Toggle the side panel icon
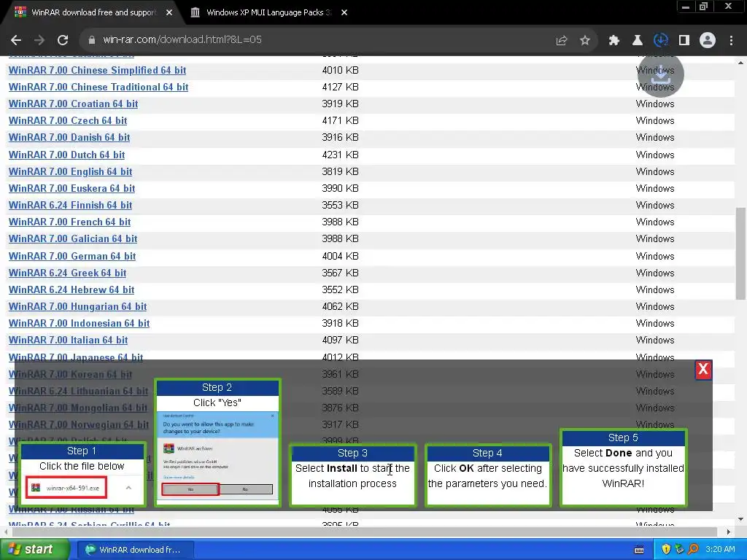This screenshot has width=747, height=560. pos(684,41)
